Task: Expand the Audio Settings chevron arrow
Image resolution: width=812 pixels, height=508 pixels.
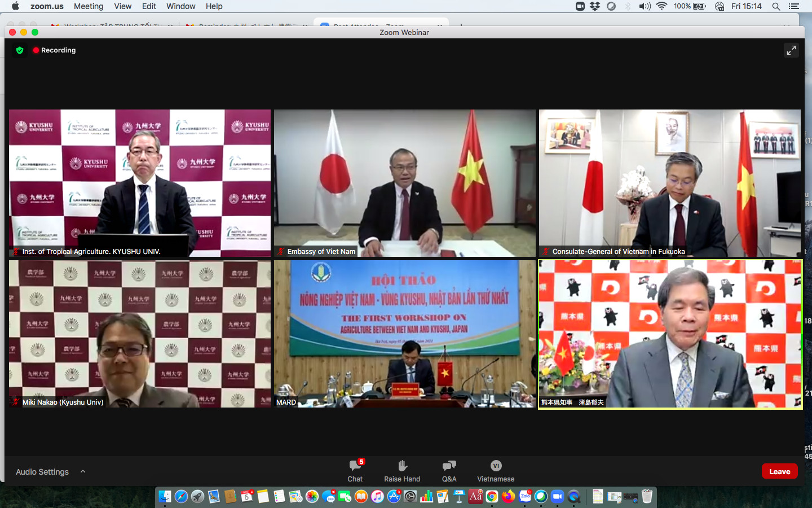Action: (x=83, y=471)
